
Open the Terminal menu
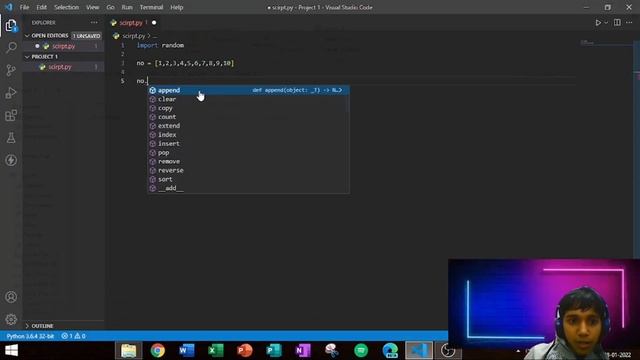(x=151, y=7)
